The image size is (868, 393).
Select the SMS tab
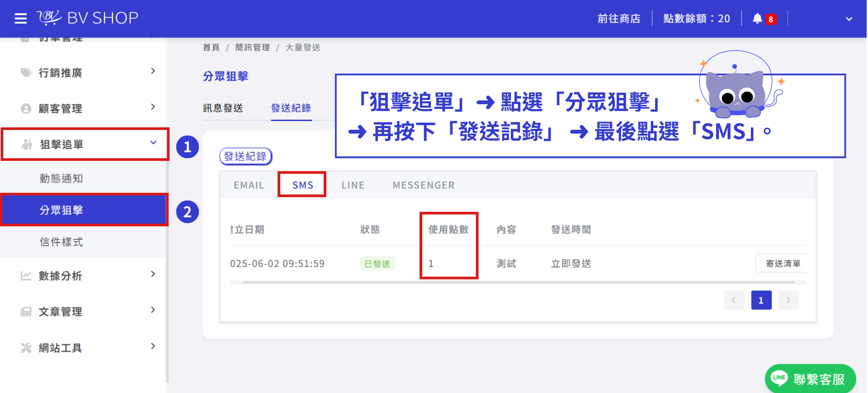[x=303, y=185]
